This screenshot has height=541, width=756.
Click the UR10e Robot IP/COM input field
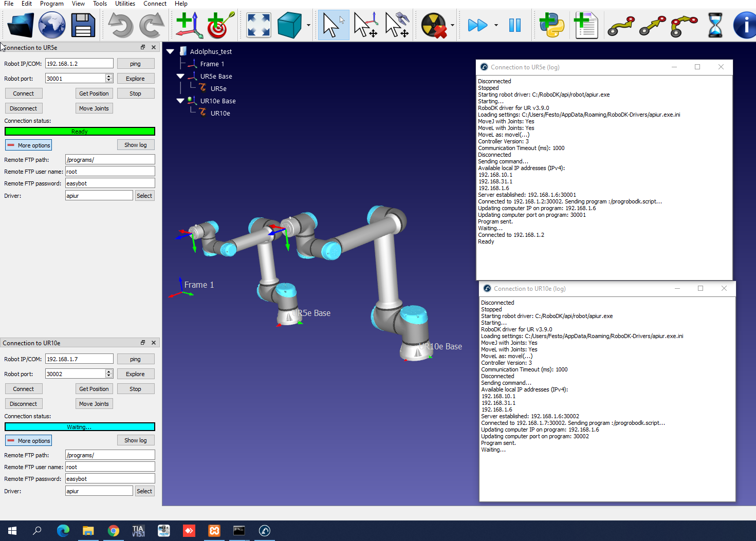79,359
